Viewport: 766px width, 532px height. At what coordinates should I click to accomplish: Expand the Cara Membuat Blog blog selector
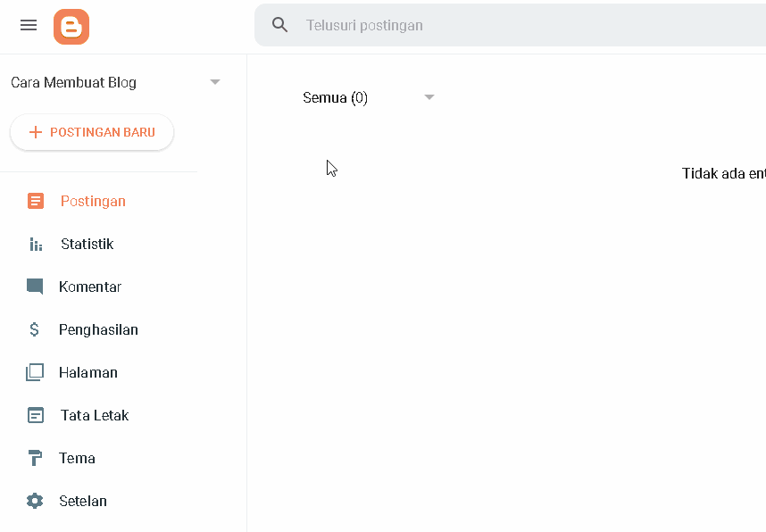(115, 82)
